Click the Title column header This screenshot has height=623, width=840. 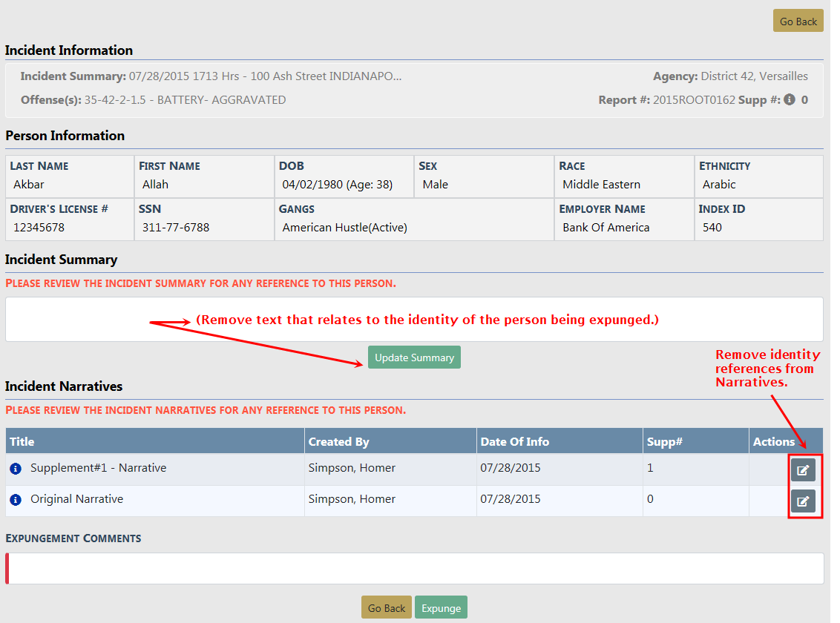22,441
